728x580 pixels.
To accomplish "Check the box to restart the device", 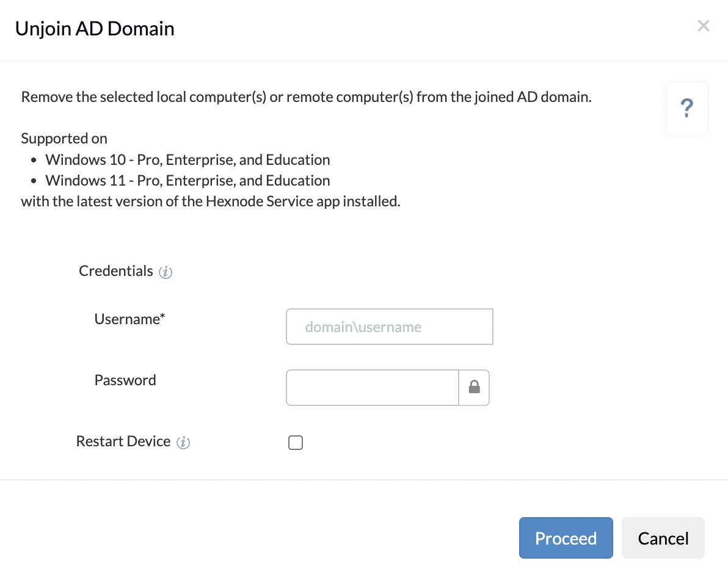I will pyautogui.click(x=296, y=442).
